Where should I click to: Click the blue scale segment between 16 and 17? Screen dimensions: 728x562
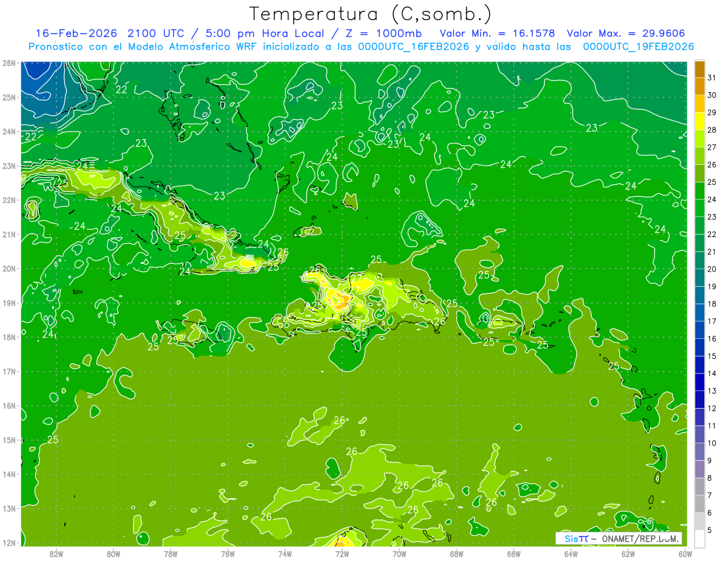699,330
